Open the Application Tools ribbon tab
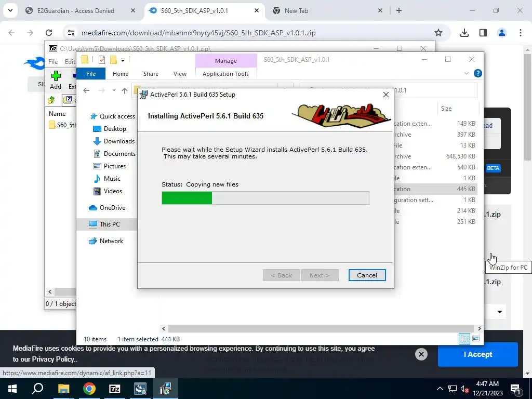Image resolution: width=532 pixels, height=399 pixels. pyautogui.click(x=225, y=74)
